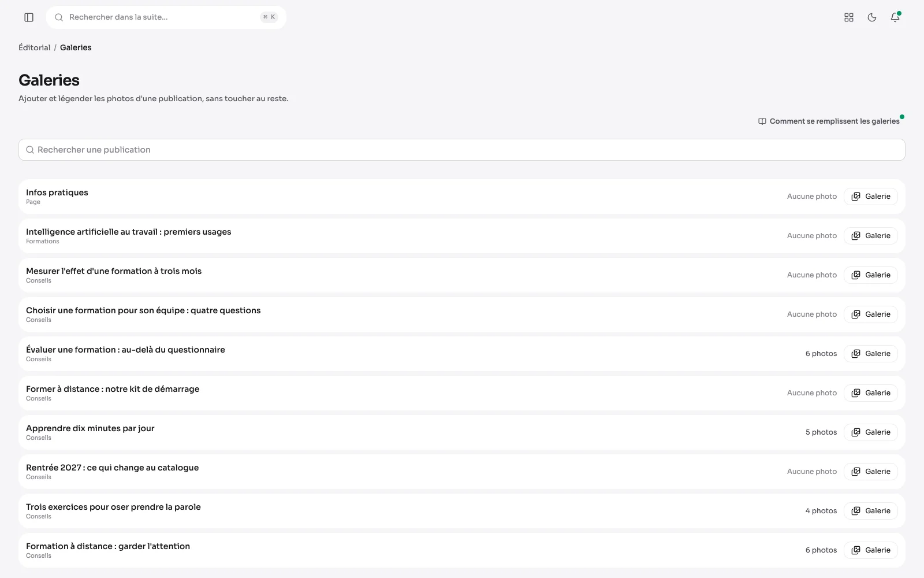Viewport: 924px width, 578px height.
Task: Select 'Former à distance : notre kit de démarrage'
Action: (113, 389)
